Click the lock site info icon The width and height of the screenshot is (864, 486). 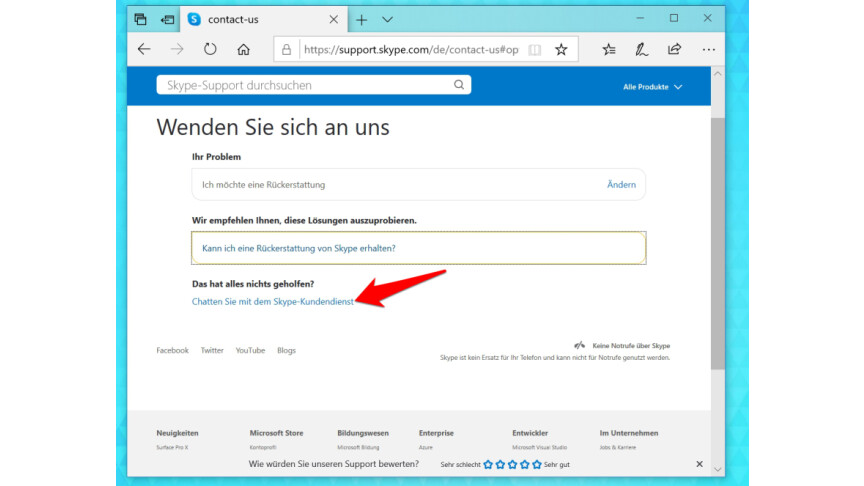pos(287,50)
